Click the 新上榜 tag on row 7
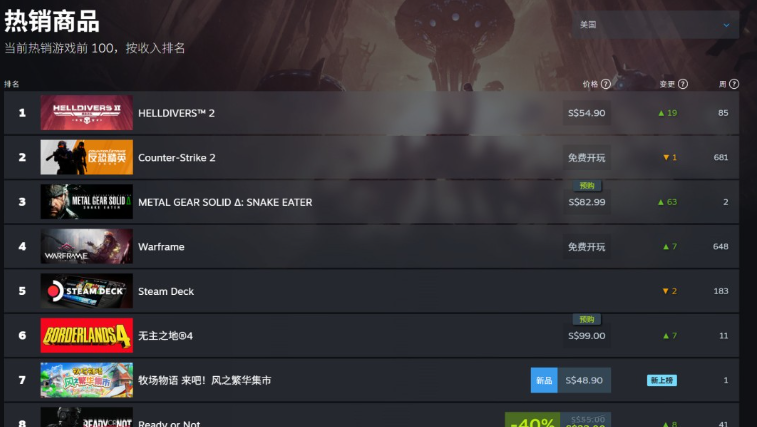 pos(661,380)
